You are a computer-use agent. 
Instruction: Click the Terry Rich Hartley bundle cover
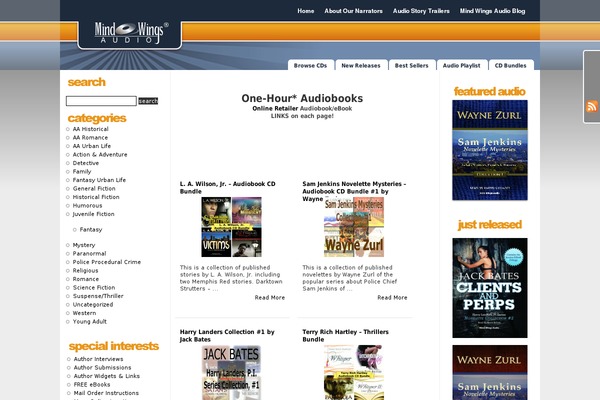pyautogui.click(x=354, y=372)
